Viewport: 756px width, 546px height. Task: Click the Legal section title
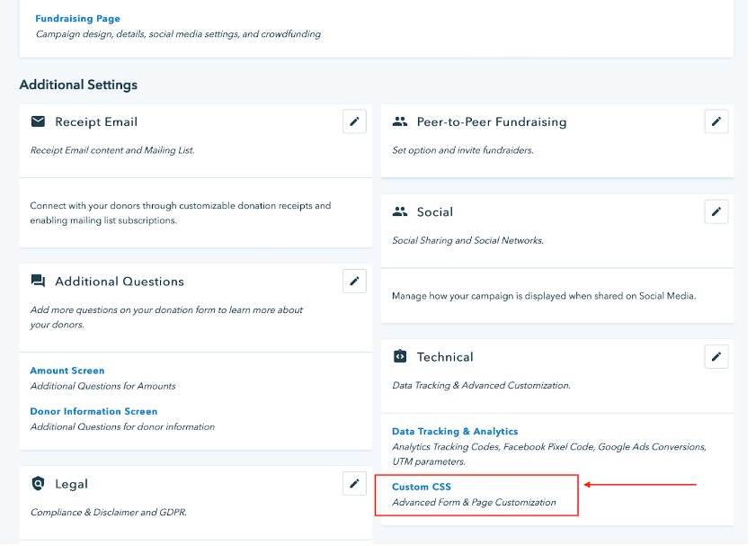tap(71, 484)
